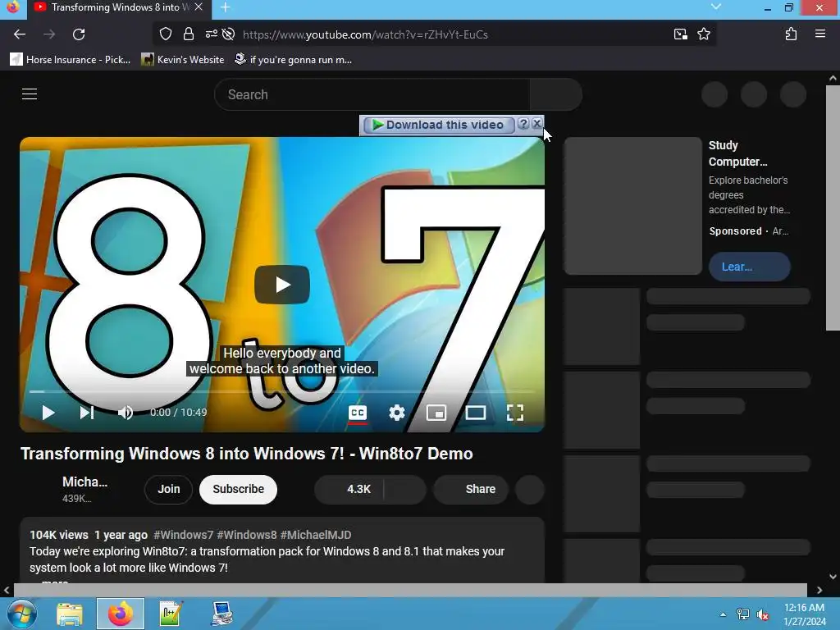Enable miniplayer mode
The image size is (840, 630).
coord(436,413)
